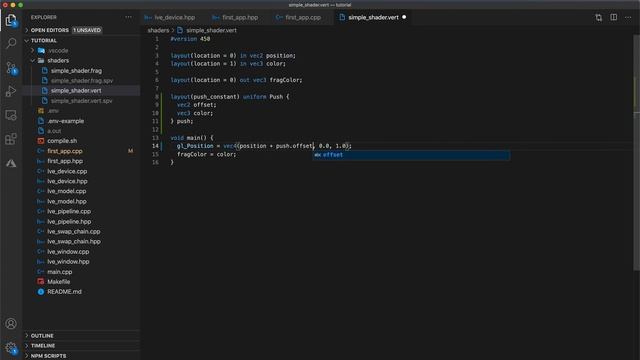Image resolution: width=640 pixels, height=360 pixels.
Task: Select the simple_shader.vert tab
Action: pyautogui.click(x=373, y=18)
